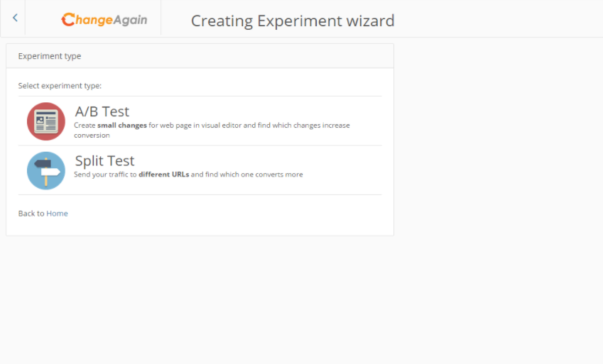Choose the A/B Test heading
603x364 pixels.
tap(102, 111)
